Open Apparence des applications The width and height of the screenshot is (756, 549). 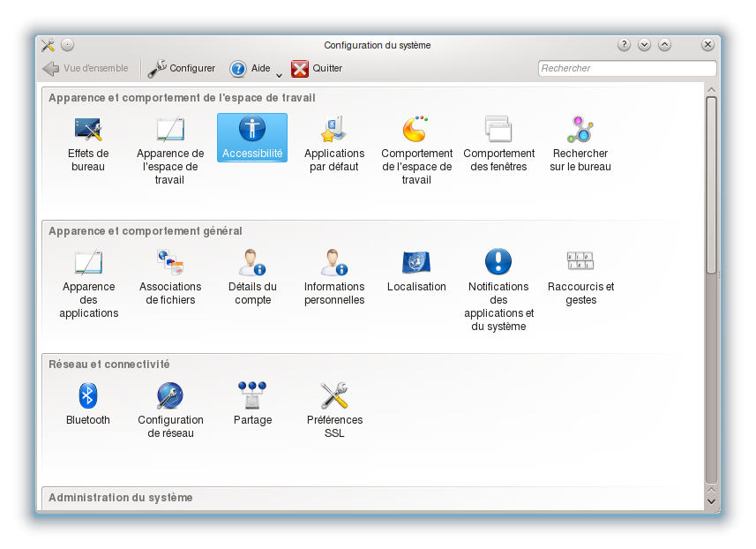coord(88,283)
